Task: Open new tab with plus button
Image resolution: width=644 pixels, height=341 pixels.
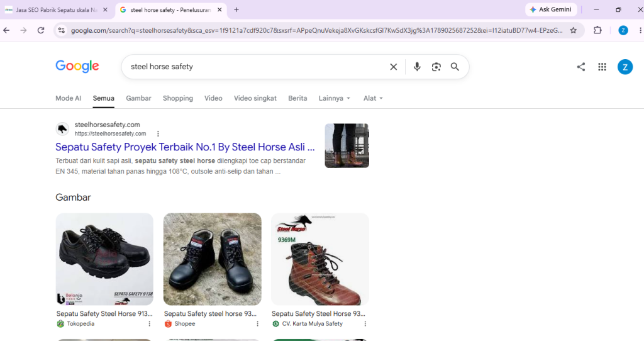Action: (x=236, y=9)
